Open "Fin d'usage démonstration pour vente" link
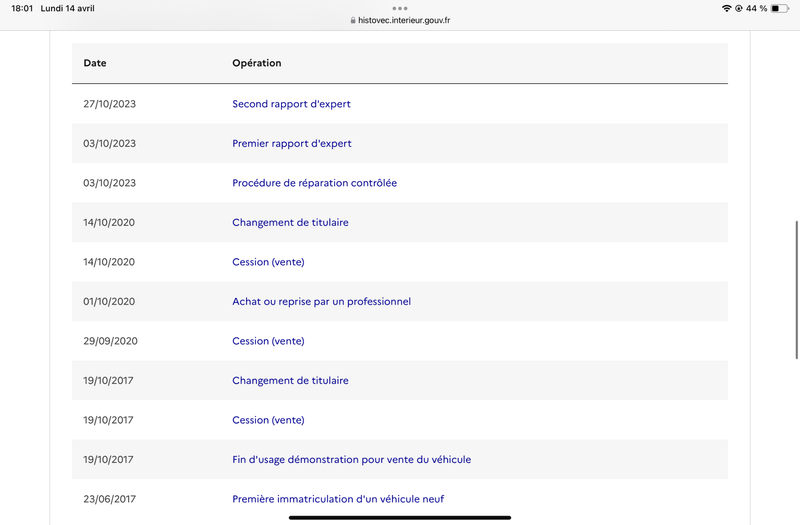The width and height of the screenshot is (800, 525). click(352, 460)
